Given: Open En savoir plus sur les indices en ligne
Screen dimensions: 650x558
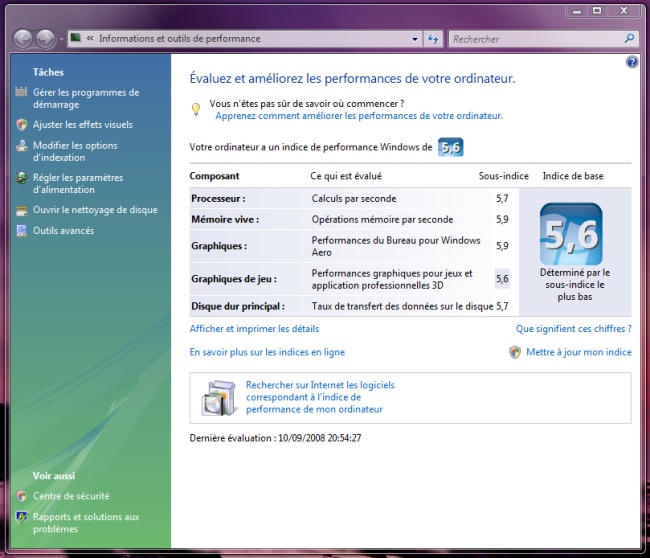Looking at the screenshot, I should coord(267,352).
